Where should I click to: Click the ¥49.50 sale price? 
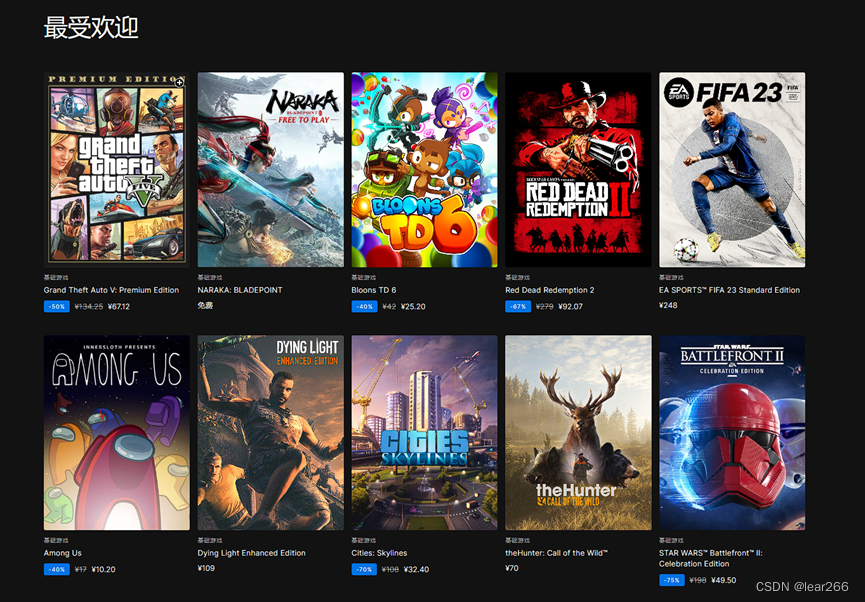point(724,580)
